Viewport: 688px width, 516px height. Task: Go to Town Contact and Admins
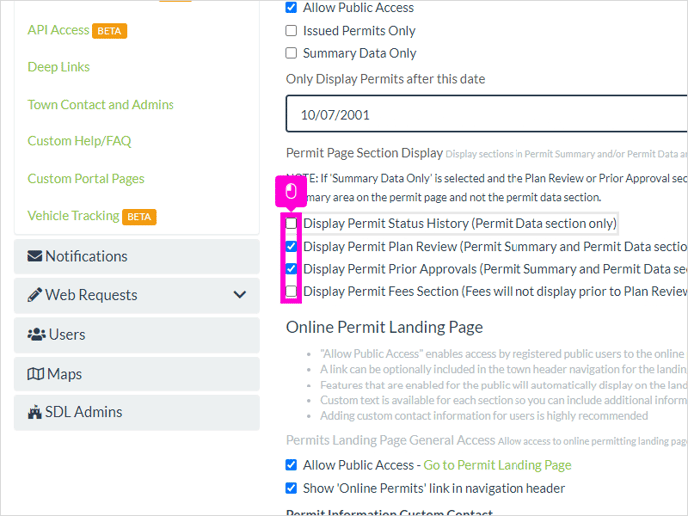(x=100, y=104)
